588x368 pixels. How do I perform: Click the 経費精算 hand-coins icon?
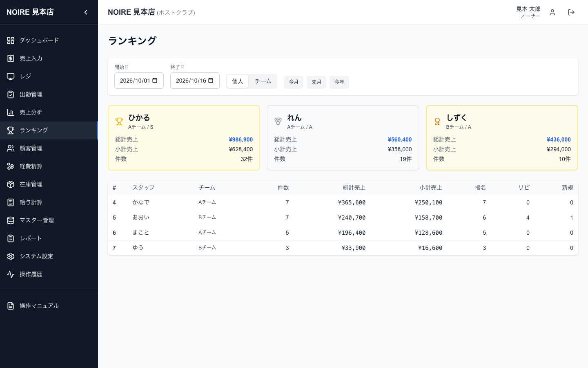pyautogui.click(x=11, y=166)
